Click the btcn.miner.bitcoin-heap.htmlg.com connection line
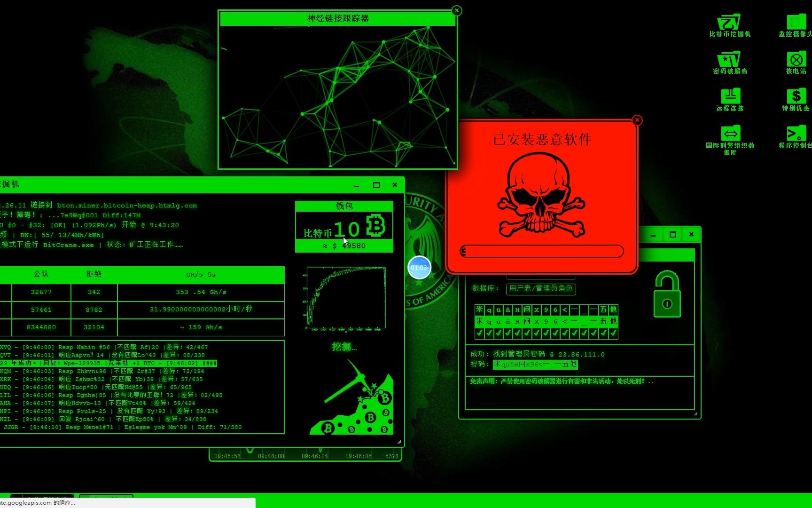The image size is (812, 508). [99, 206]
